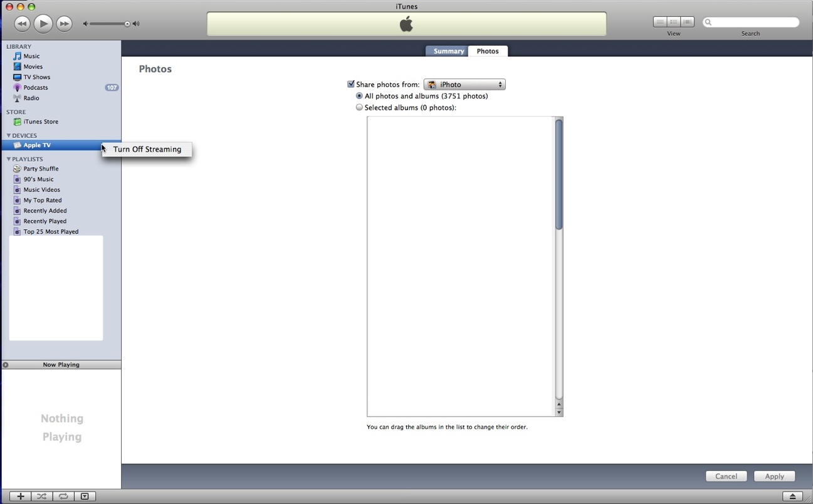Select the Selected albums radio option

point(359,107)
